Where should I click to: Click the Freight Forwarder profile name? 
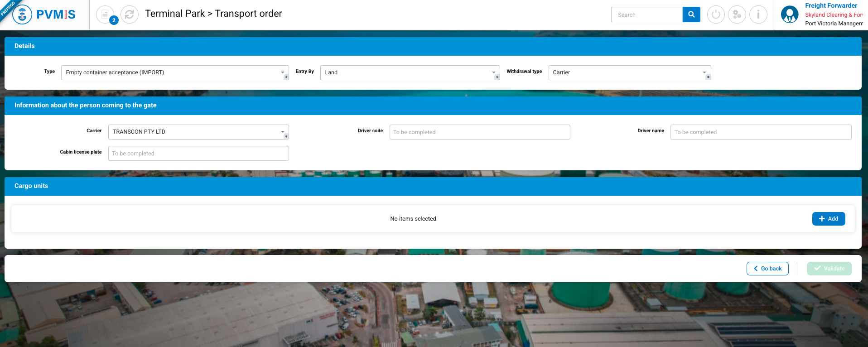point(831,5)
